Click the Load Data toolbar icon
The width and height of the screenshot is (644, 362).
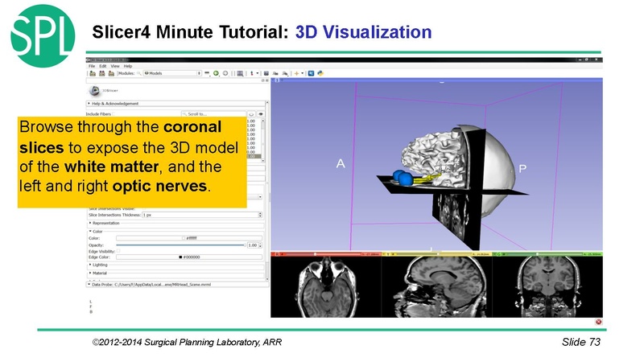pyautogui.click(x=93, y=73)
